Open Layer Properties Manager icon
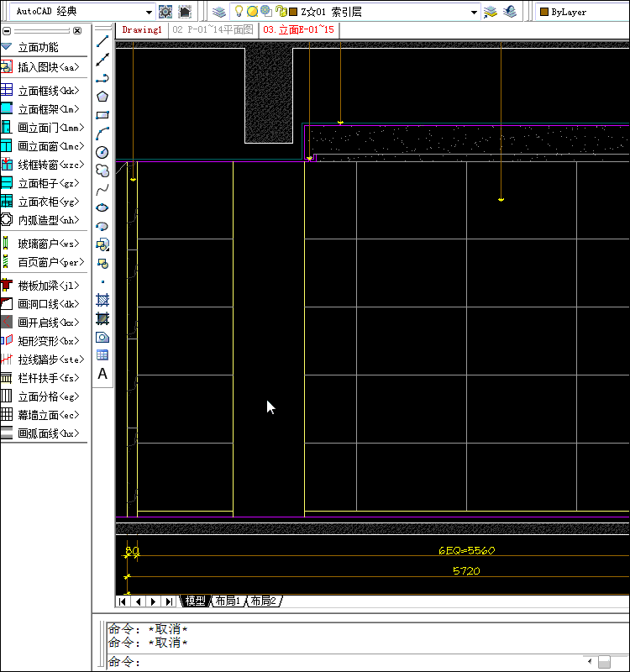This screenshot has width=630, height=672. (x=218, y=12)
